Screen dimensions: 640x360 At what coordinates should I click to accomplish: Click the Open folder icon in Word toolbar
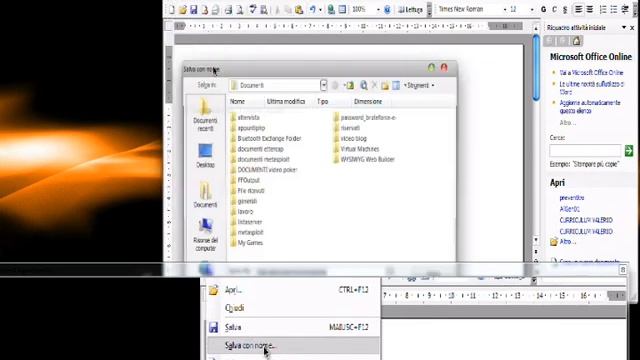pos(182,9)
